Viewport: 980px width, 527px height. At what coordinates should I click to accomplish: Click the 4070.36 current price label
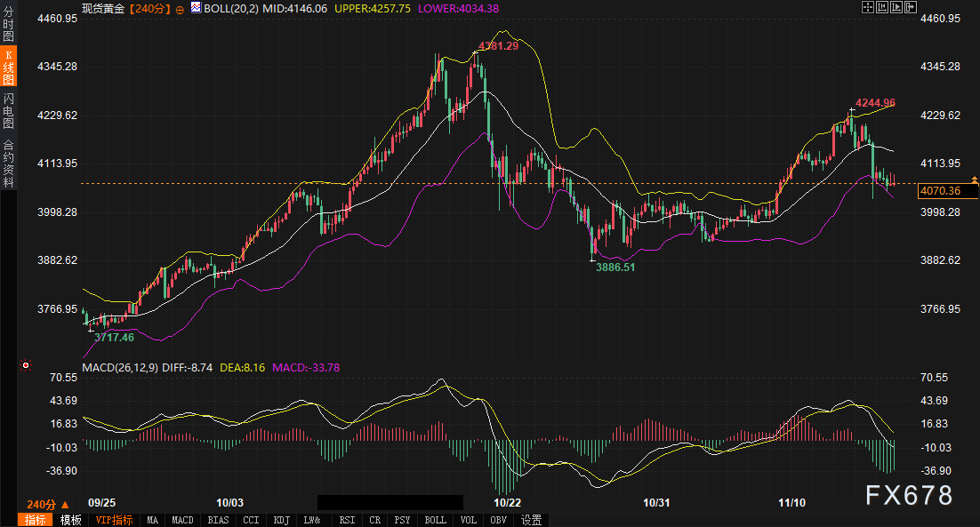940,190
